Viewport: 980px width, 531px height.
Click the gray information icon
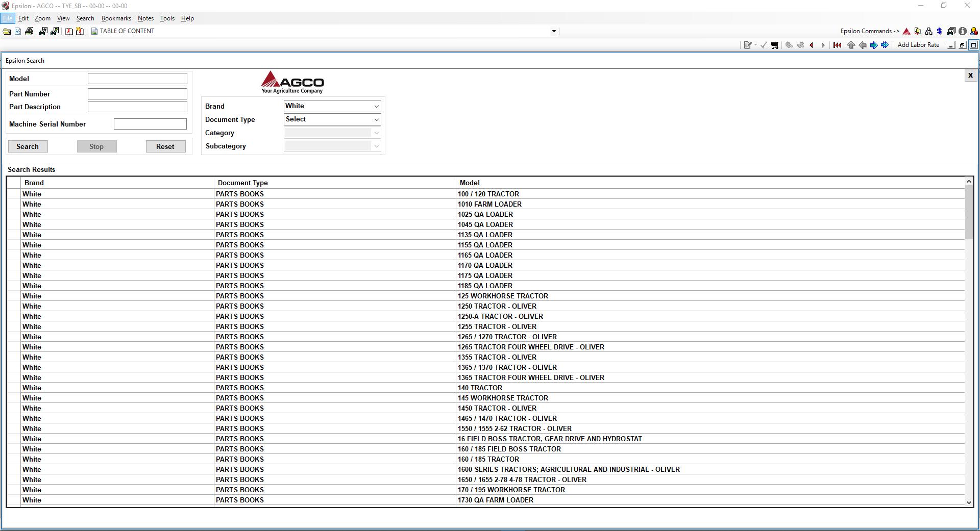[962, 32]
